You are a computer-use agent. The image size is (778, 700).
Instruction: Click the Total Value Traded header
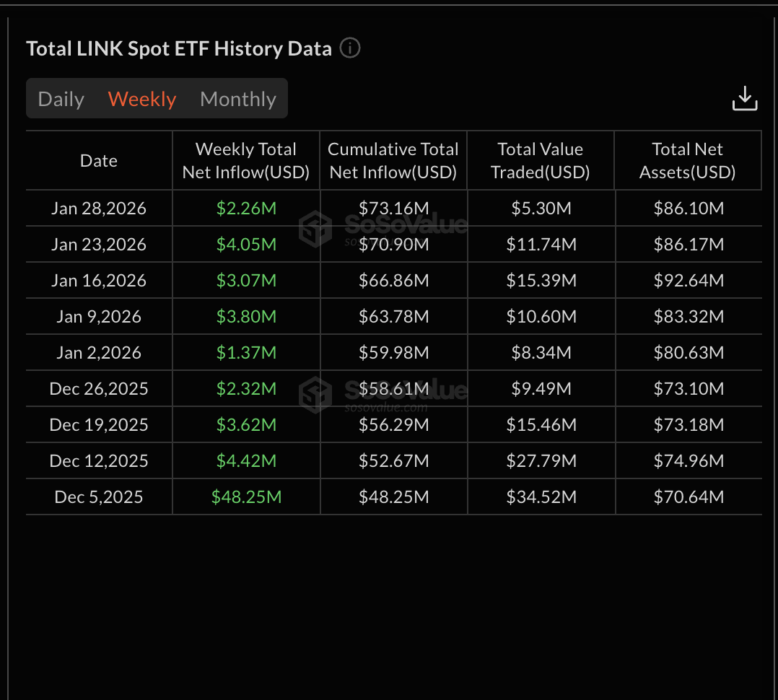click(x=540, y=160)
